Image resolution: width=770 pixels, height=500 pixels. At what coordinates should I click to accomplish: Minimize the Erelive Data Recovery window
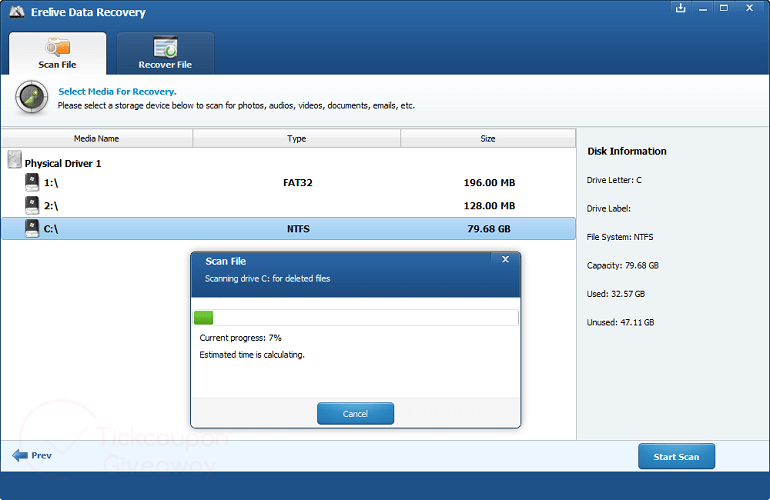click(x=703, y=8)
